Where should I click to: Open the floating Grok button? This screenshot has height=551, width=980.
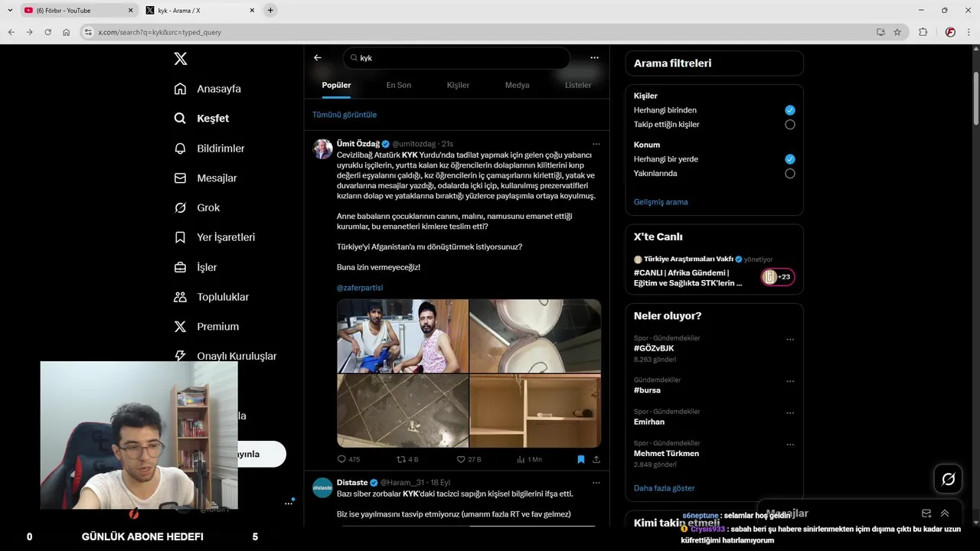coord(949,479)
